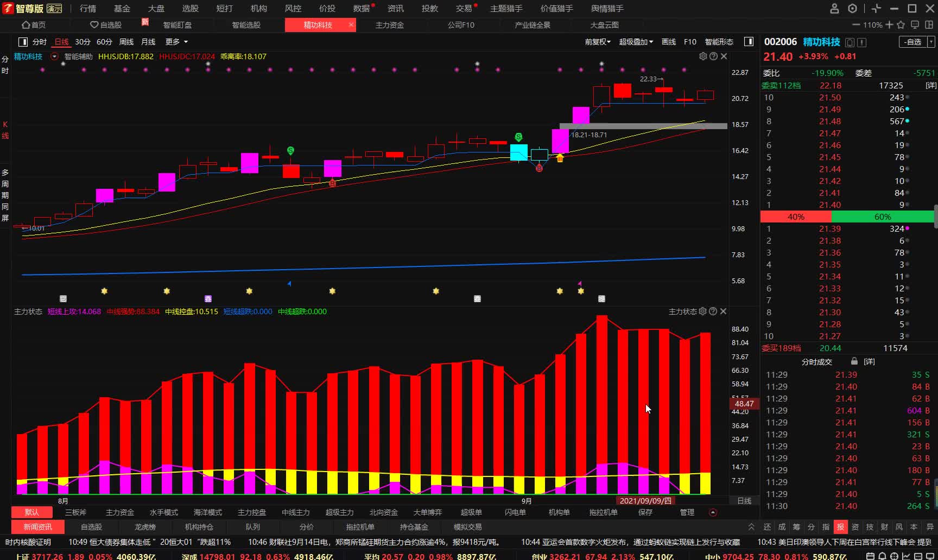Zoom in using the plus beside 110%
This screenshot has height=560, width=938.
(889, 25)
